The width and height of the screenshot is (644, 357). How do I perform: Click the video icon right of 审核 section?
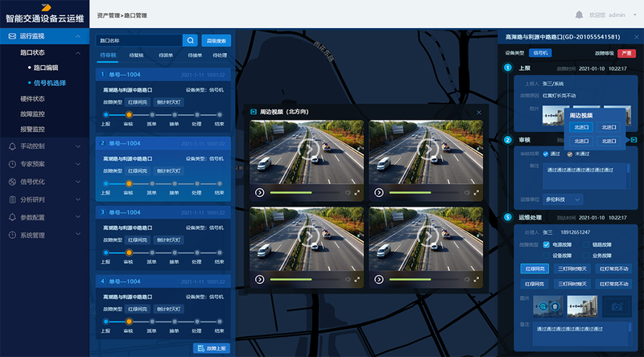pos(634,140)
